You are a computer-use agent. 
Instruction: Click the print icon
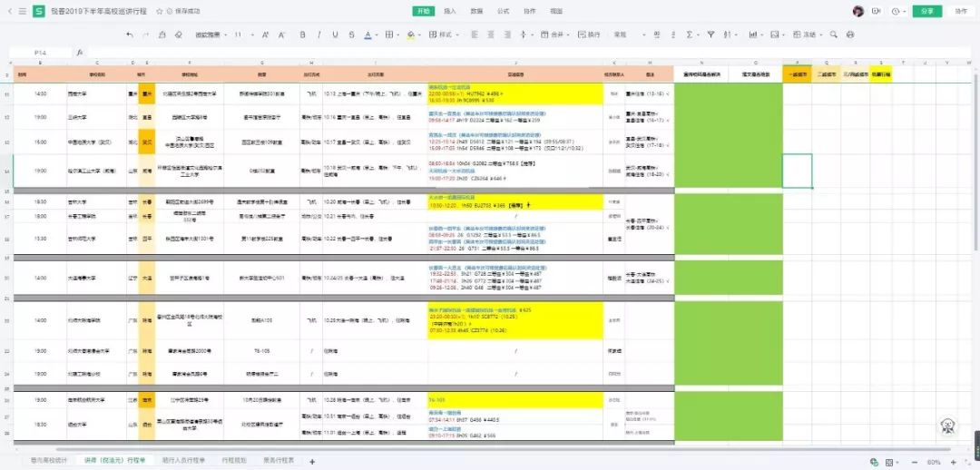click(850, 35)
